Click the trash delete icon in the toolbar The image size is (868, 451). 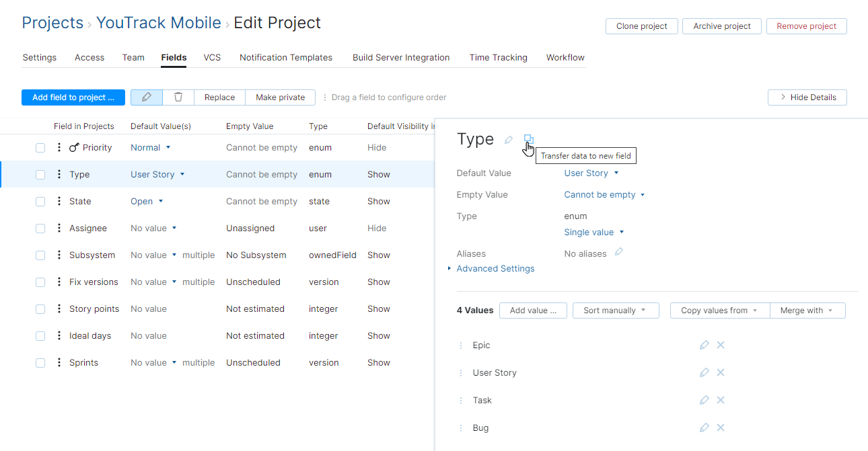(178, 97)
